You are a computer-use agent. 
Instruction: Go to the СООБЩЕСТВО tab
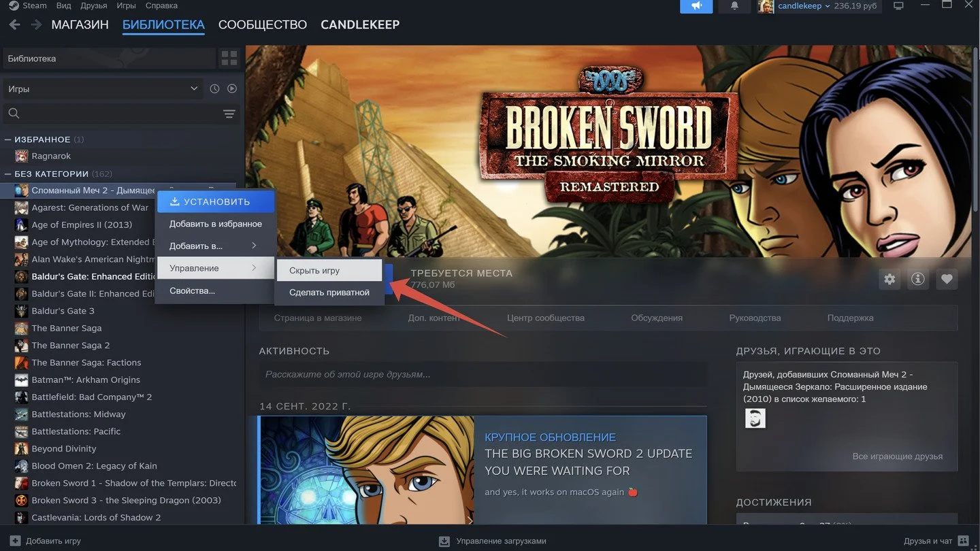pyautogui.click(x=263, y=25)
